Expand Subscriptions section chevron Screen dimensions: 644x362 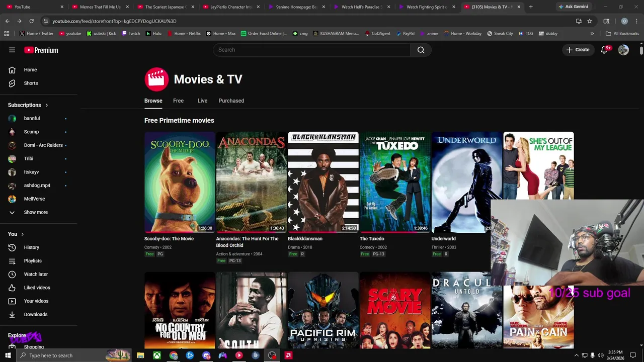click(47, 105)
